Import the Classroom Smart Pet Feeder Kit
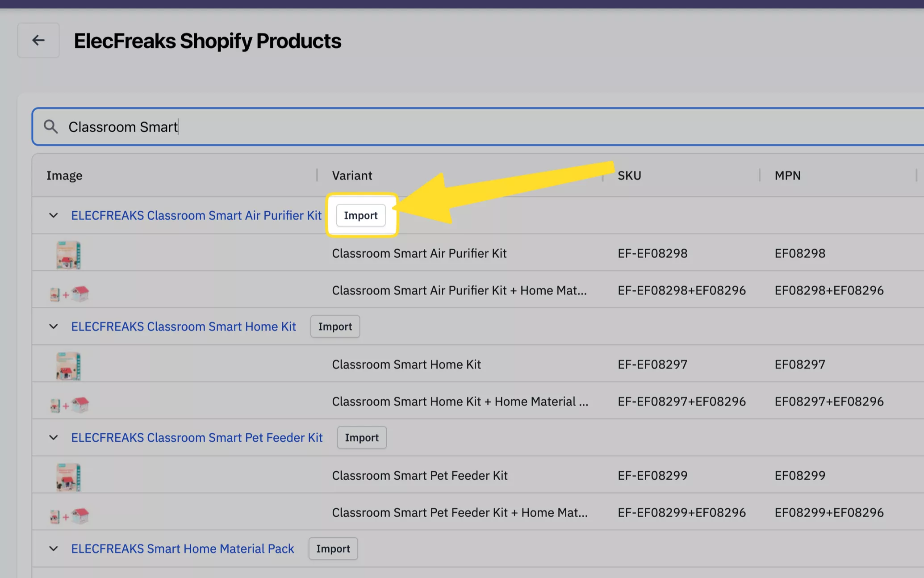 [x=362, y=438]
